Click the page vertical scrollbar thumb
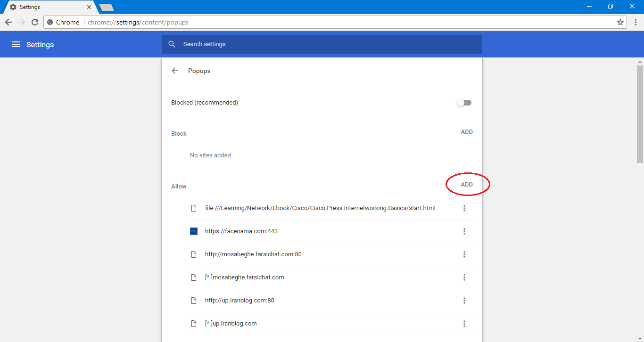Image resolution: width=644 pixels, height=342 pixels. 640,114
